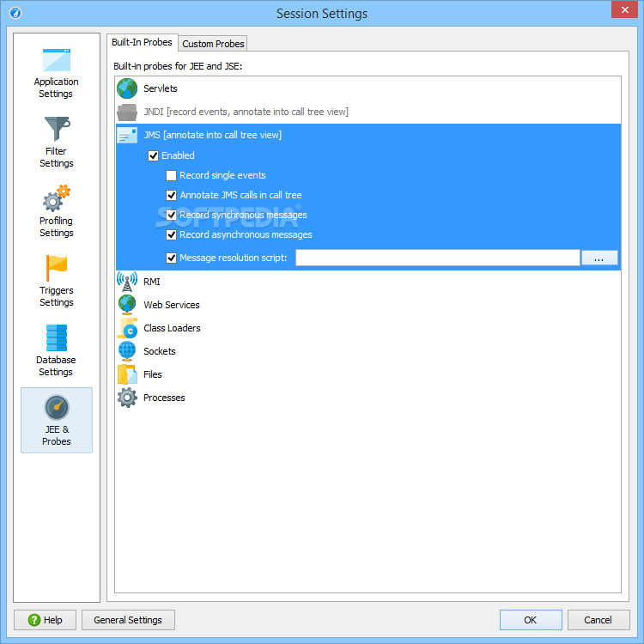This screenshot has height=644, width=644.
Task: Open Database Settings icon
Action: tap(57, 337)
